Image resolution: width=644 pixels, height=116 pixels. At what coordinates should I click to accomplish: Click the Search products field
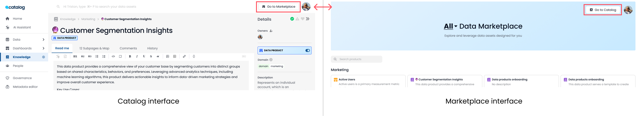click(x=356, y=59)
